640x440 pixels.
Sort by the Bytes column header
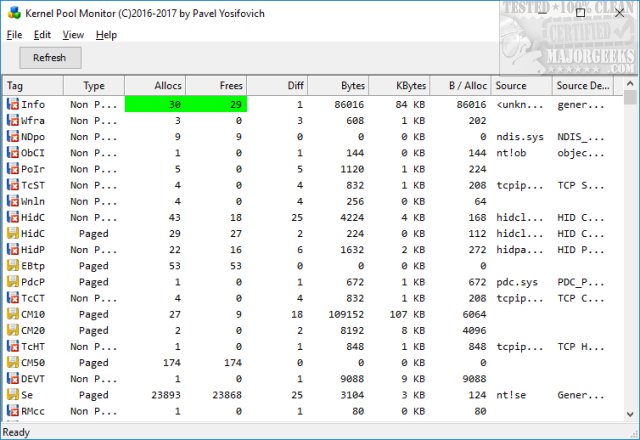338,86
